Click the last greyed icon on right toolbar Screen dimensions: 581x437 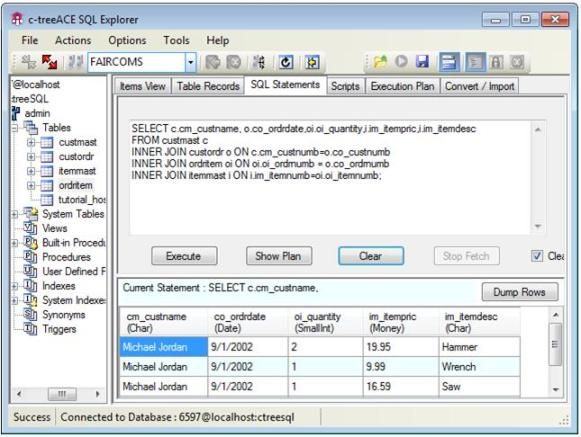click(x=517, y=62)
